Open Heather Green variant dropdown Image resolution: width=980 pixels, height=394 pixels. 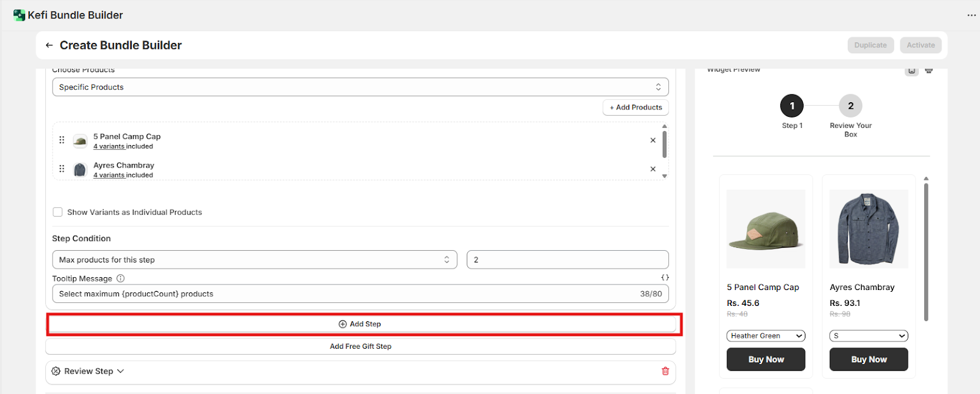pos(766,336)
